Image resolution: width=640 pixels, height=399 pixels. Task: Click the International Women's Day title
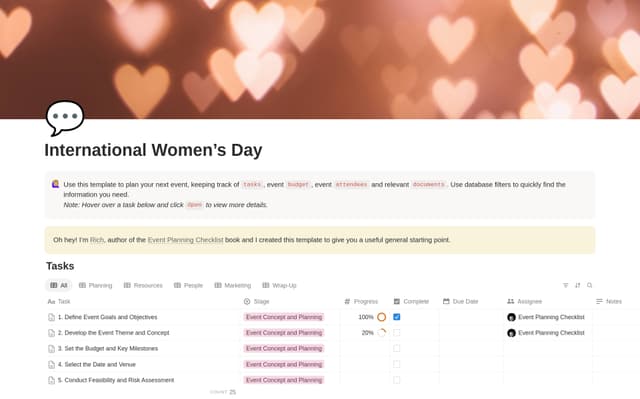pos(153,150)
